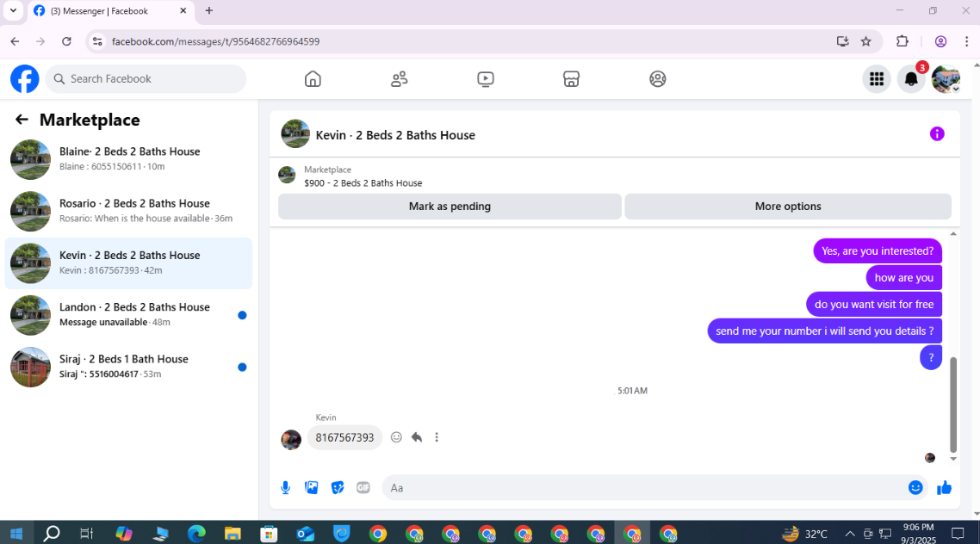Click the chat scrollbar thumb

(x=953, y=404)
